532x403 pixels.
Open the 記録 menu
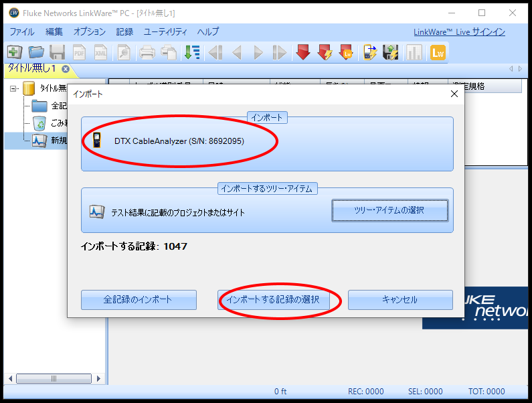(x=124, y=32)
